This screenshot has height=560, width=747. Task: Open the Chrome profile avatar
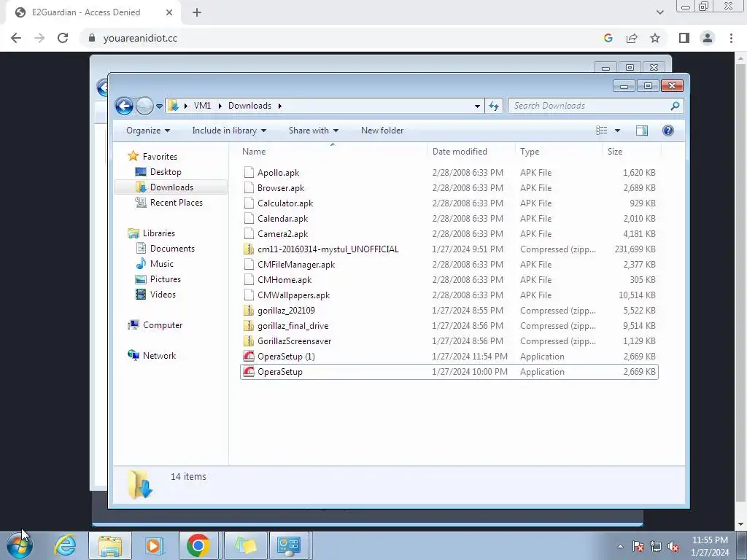tap(708, 38)
